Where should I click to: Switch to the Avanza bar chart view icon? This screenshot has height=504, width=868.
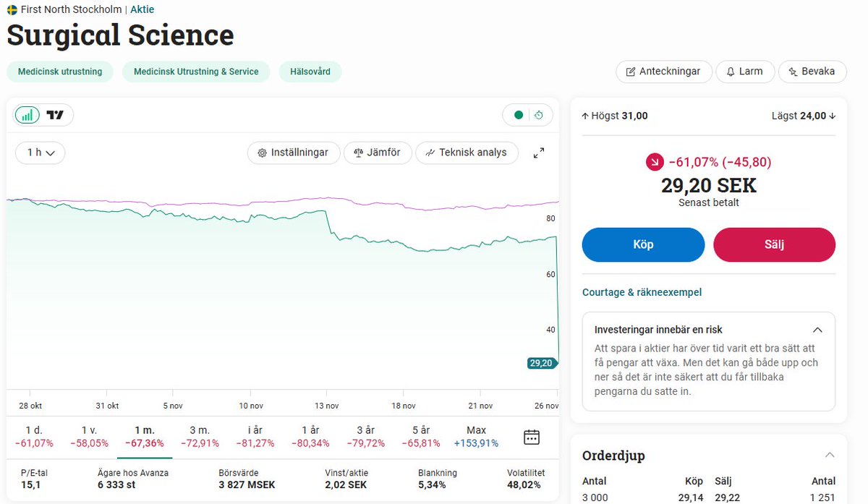27,114
